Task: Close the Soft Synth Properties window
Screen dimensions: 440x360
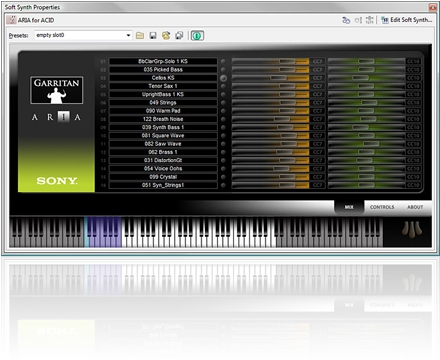Action: 433,7
